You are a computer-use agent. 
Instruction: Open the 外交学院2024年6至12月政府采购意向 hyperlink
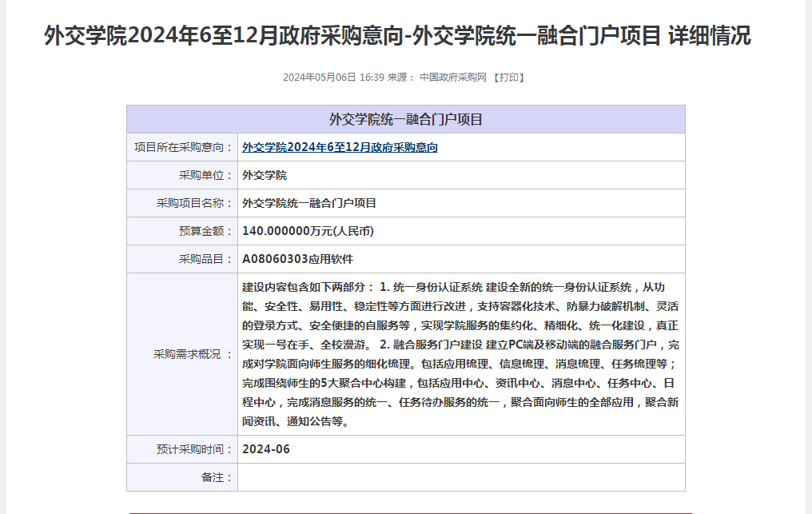click(x=340, y=148)
